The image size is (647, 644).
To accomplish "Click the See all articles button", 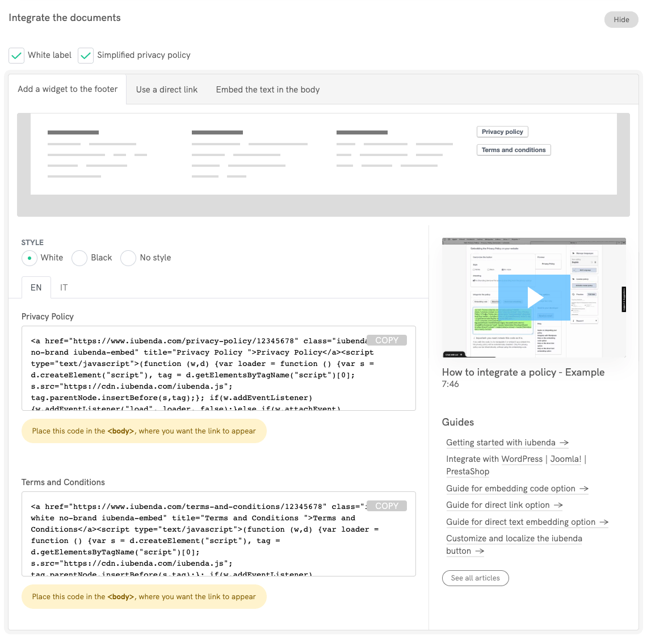I will point(475,578).
